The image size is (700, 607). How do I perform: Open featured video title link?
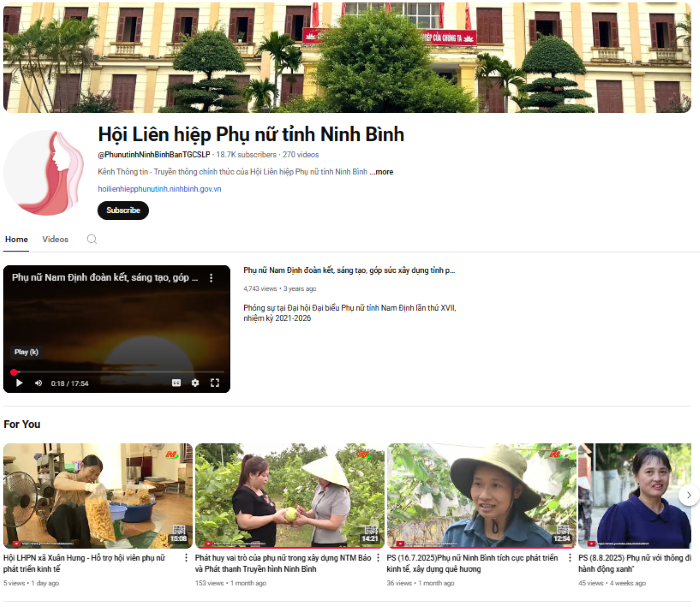(x=349, y=270)
